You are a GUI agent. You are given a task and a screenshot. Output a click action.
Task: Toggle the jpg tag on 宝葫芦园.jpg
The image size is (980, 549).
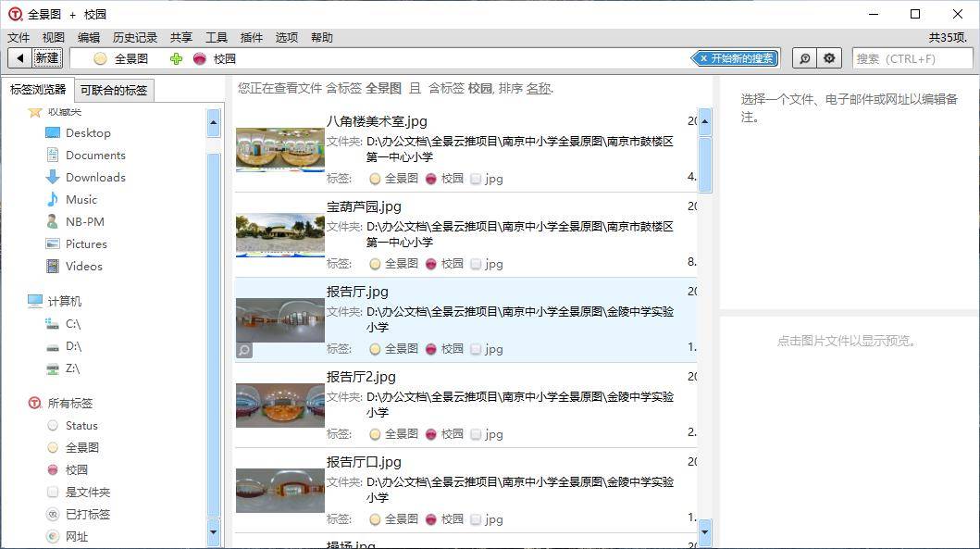pyautogui.click(x=476, y=264)
